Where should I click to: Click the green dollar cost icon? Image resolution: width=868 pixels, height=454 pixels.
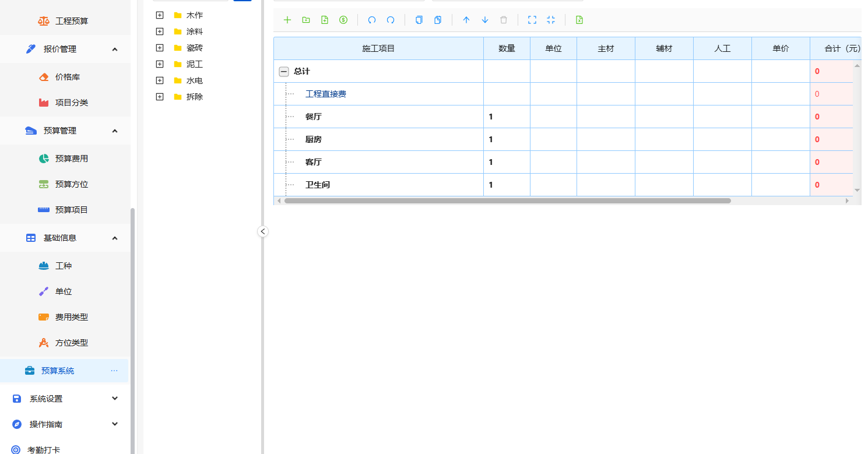pos(343,20)
